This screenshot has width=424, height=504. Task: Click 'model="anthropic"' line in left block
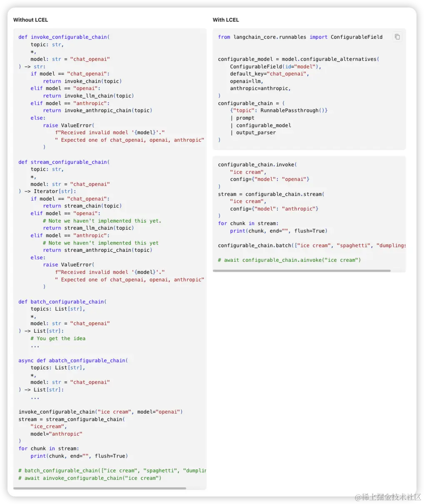click(x=56, y=434)
